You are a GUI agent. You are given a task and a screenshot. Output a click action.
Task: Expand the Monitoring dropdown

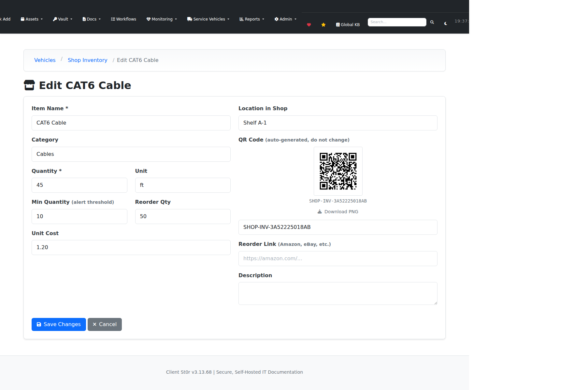pos(162,19)
